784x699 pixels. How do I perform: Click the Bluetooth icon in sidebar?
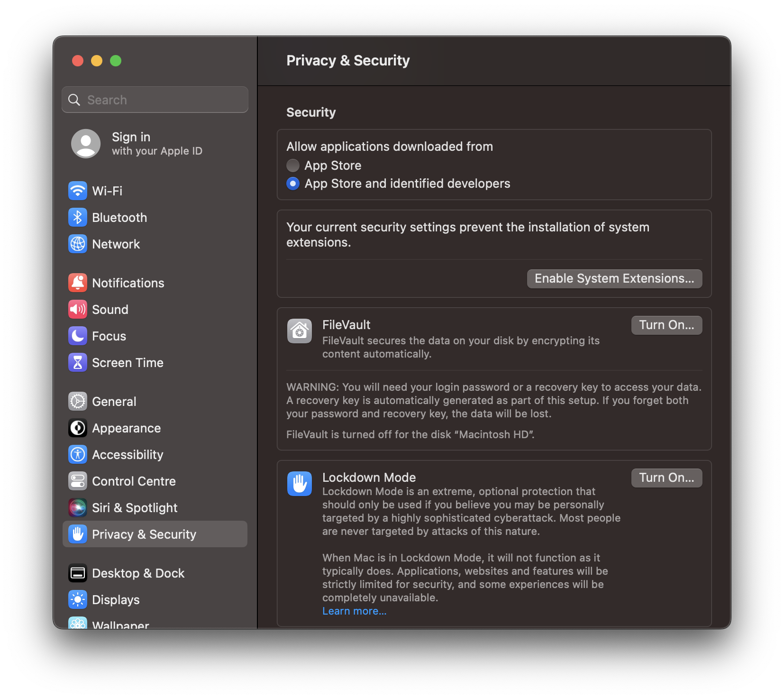[x=78, y=218]
